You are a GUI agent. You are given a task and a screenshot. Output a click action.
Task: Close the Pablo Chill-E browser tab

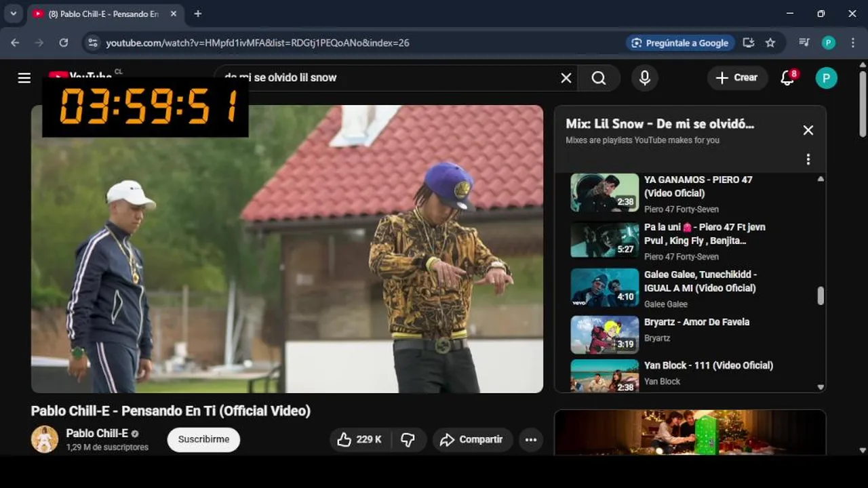[x=174, y=14]
